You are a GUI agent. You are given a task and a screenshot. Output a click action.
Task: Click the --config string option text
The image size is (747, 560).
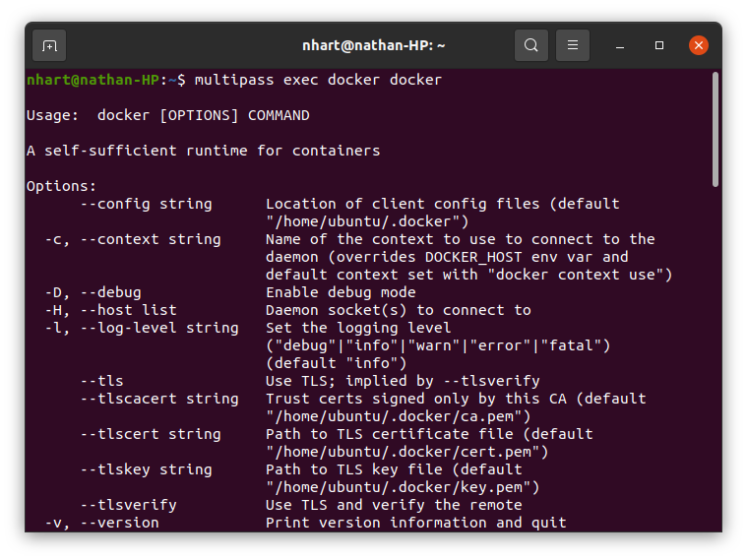tap(146, 204)
